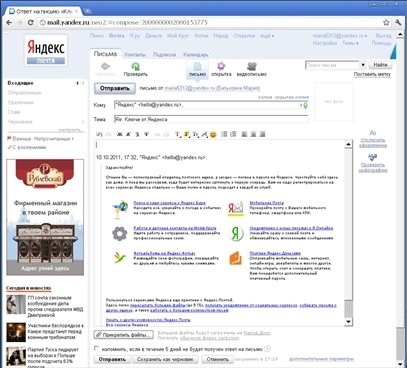Open the Темы dropdown in header
407x368 pixels.
coord(350,43)
